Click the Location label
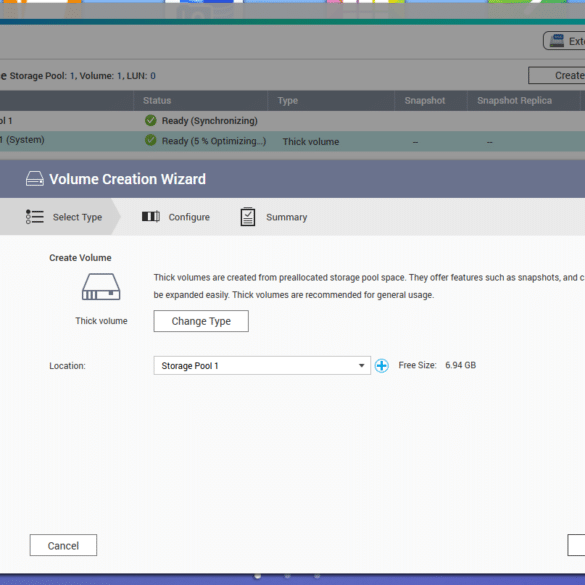The image size is (585, 585). click(68, 366)
